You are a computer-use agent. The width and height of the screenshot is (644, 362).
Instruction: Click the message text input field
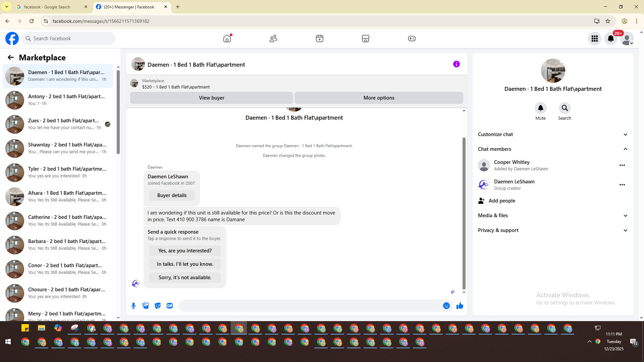(310, 306)
